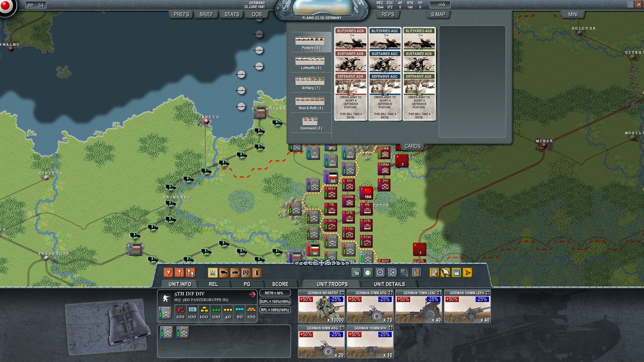Select the Danzig city marker on the map
644x362 pixels.
point(206,121)
